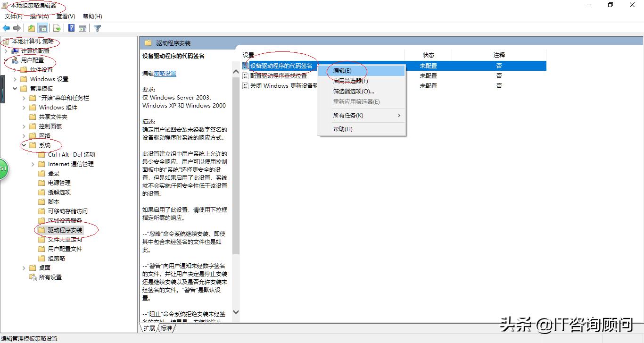Click the forward navigation arrow in the toolbar
This screenshot has width=644, height=343.
[x=17, y=28]
